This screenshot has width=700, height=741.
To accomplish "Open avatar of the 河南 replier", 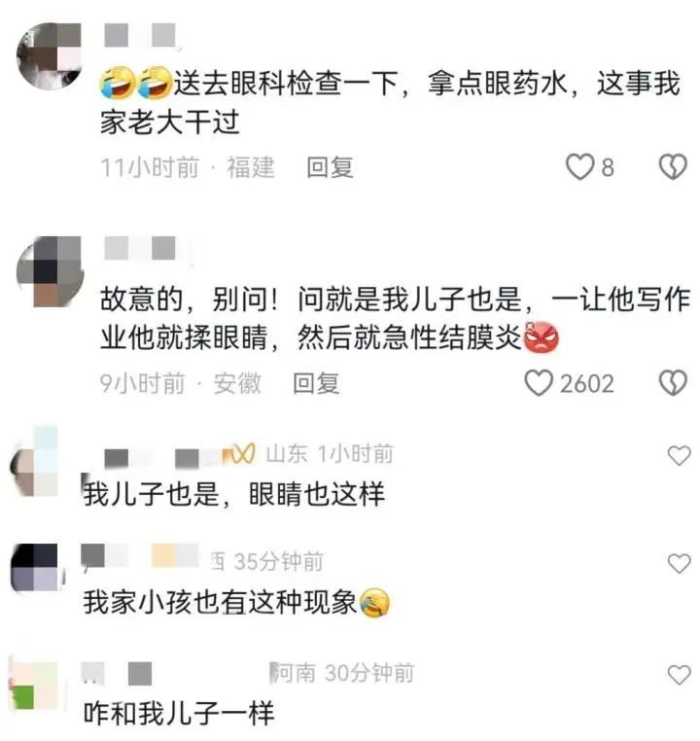I will coord(34,682).
